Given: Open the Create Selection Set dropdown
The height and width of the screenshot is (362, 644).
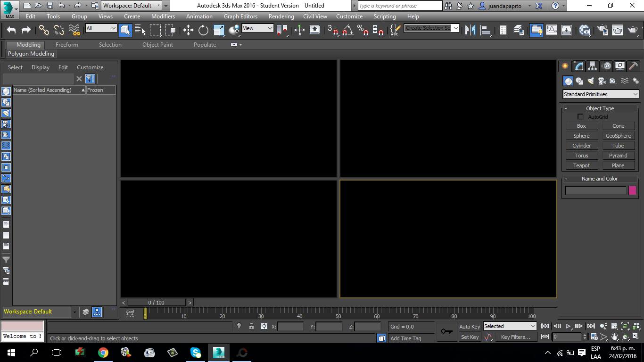Looking at the screenshot, I should pyautogui.click(x=431, y=28).
